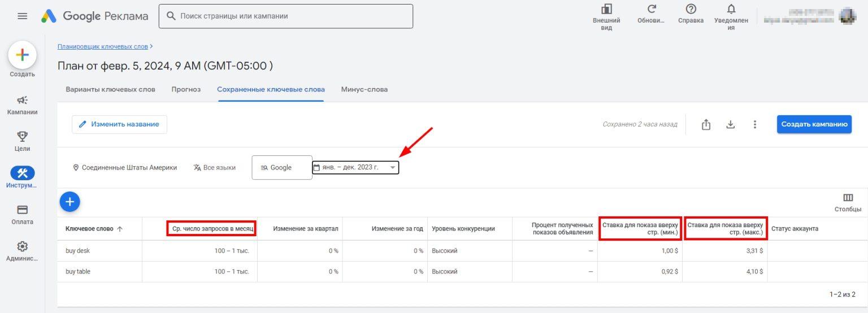Sort by Изменение за квартал header
Screen dimensions: 868x313
click(305, 229)
